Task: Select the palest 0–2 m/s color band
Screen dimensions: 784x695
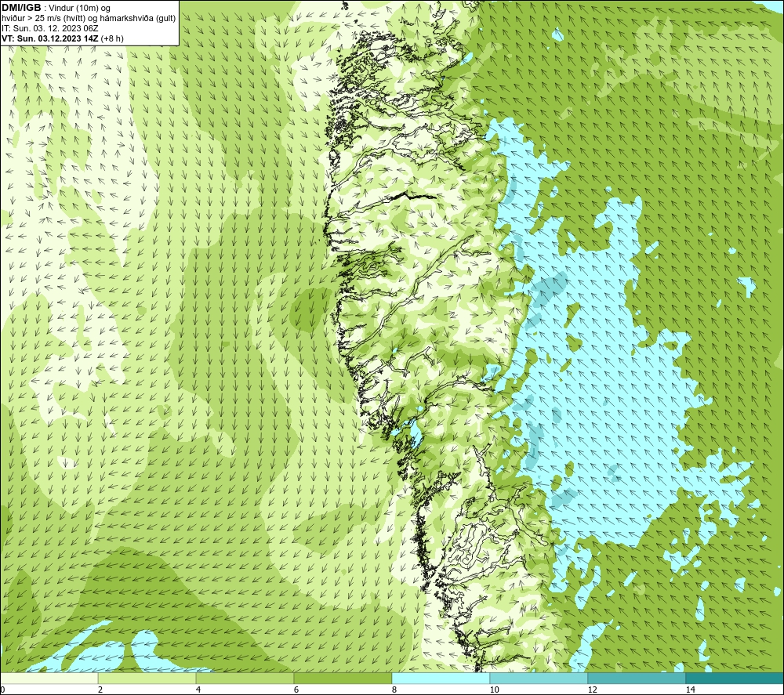Action: (49, 679)
